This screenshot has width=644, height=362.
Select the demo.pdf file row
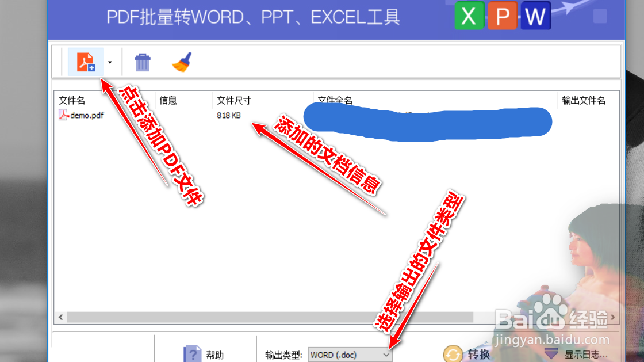pyautogui.click(x=81, y=116)
